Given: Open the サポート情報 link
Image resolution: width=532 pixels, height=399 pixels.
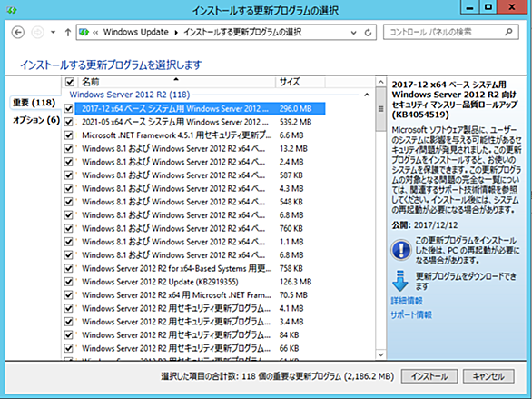Looking at the screenshot, I should [x=411, y=314].
